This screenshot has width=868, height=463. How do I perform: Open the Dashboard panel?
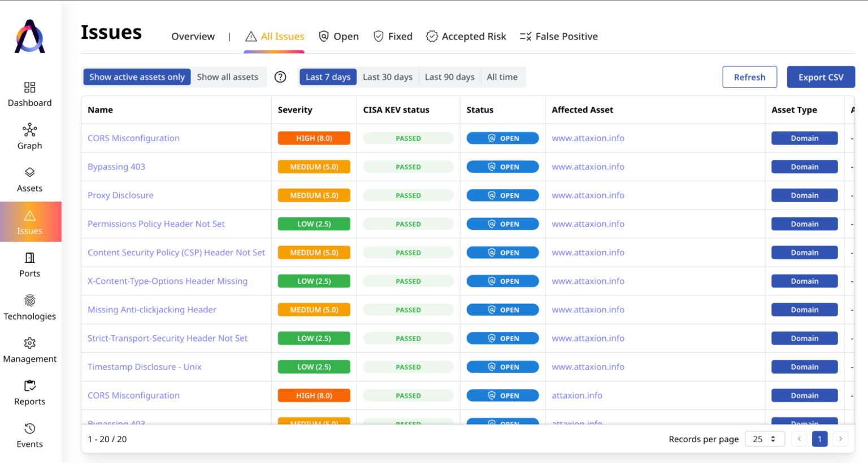click(x=29, y=94)
